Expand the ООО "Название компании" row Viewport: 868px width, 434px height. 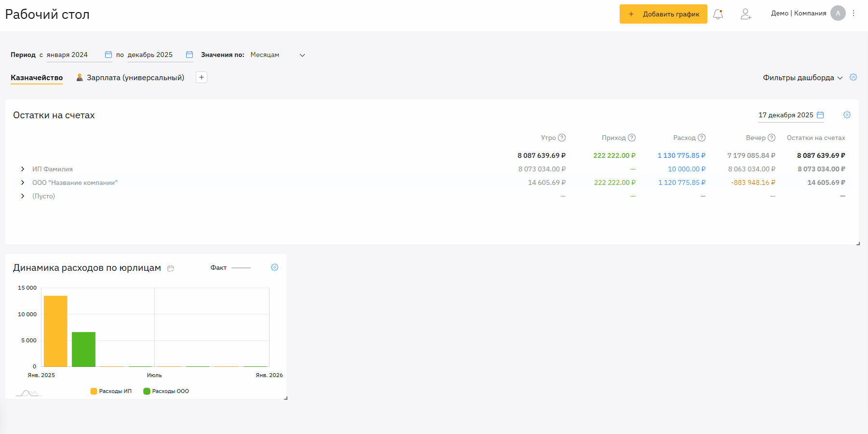(23, 182)
